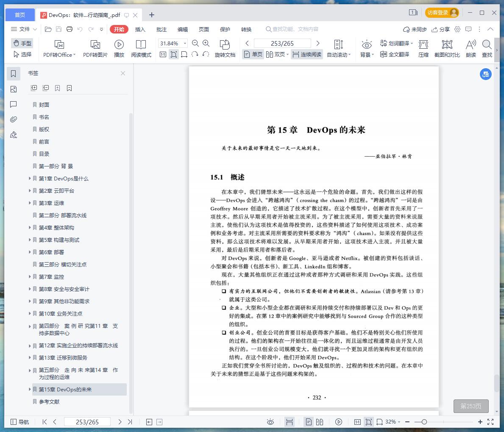Rotate the document

point(225,49)
